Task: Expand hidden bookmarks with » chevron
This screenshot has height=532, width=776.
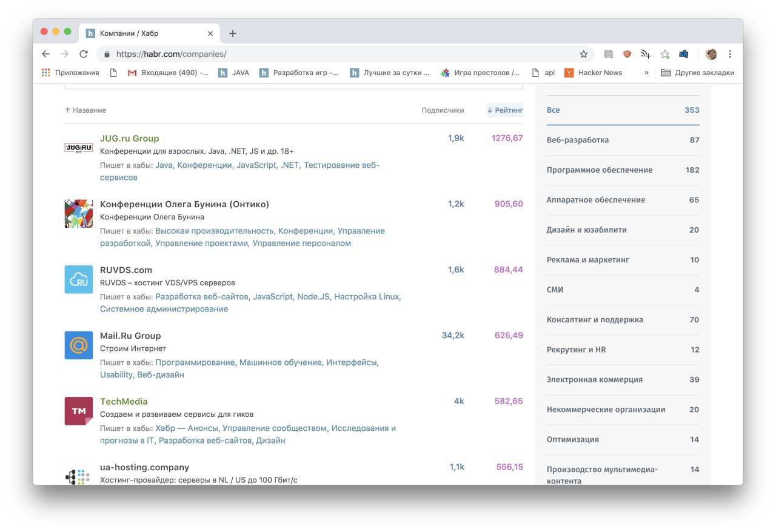Action: coord(646,73)
